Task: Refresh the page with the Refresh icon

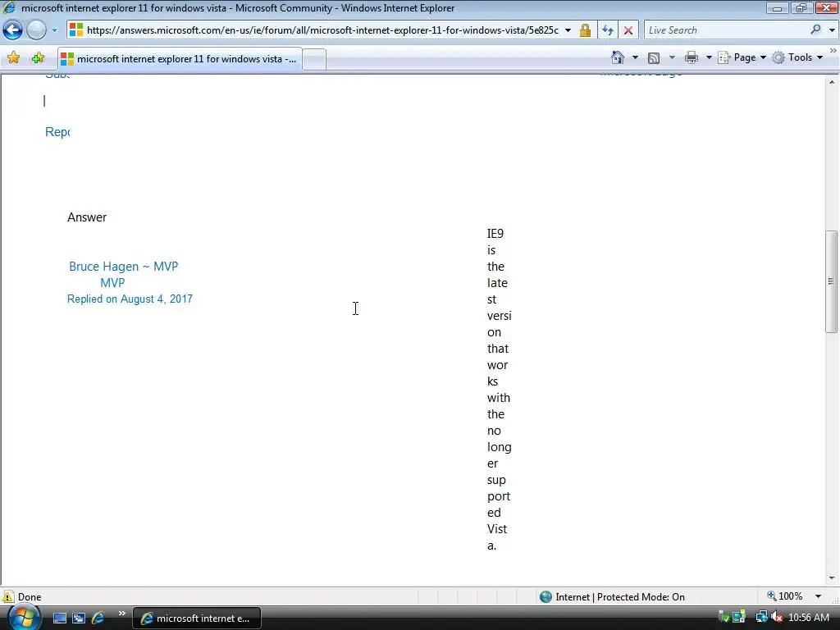Action: coord(608,30)
